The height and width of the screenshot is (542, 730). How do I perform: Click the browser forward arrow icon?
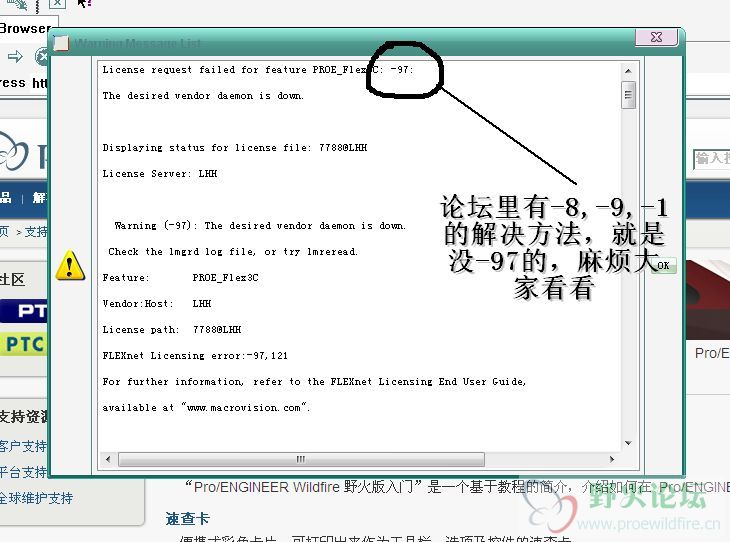point(15,57)
